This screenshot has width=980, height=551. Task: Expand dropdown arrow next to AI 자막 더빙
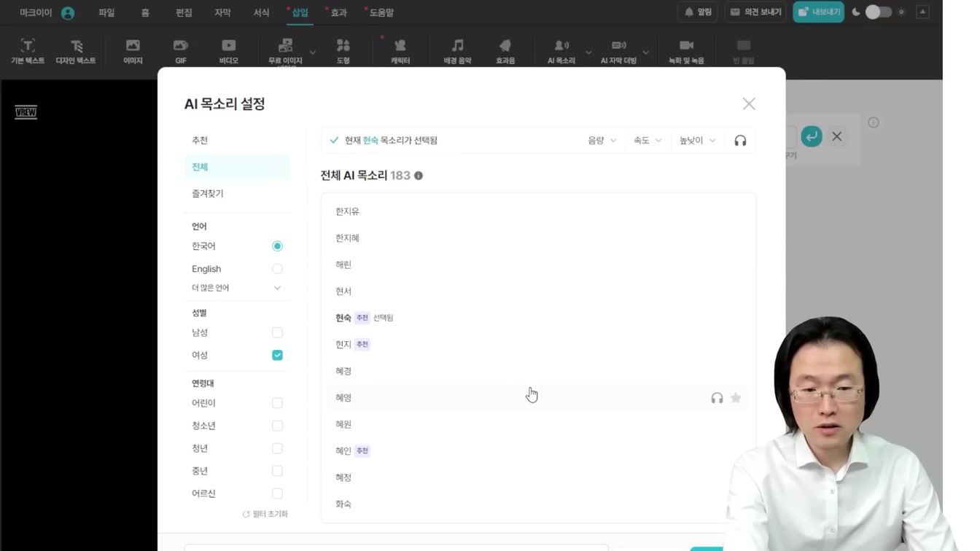646,52
